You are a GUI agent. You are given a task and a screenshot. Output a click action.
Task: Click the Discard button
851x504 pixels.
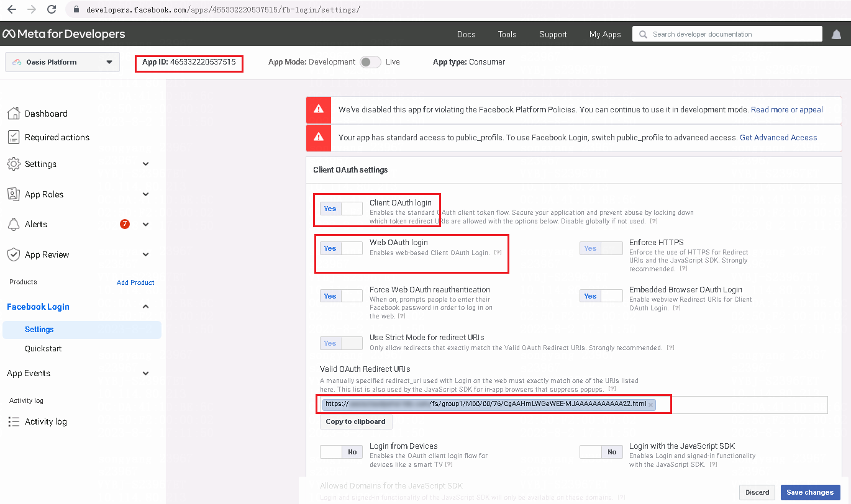click(757, 492)
